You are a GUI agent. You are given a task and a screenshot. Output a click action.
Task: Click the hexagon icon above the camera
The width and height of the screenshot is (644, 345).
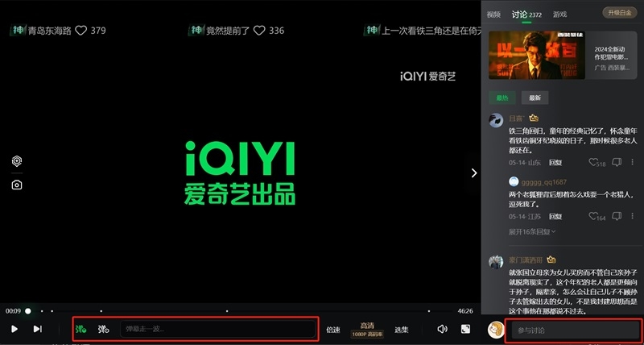(x=16, y=161)
